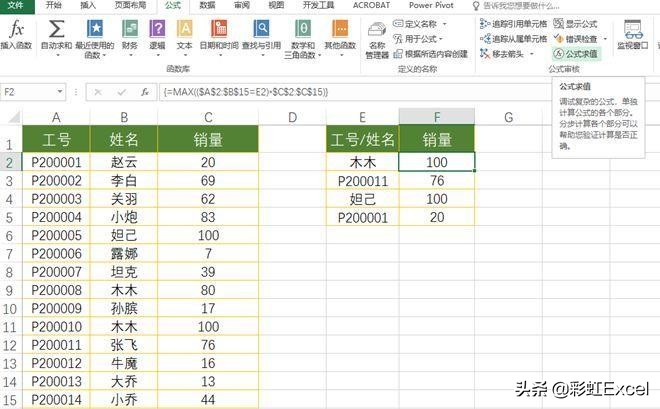Image resolution: width=660 pixels, height=409 pixels.
Task: Switch to the Developer (开发工具) tab
Action: click(318, 5)
